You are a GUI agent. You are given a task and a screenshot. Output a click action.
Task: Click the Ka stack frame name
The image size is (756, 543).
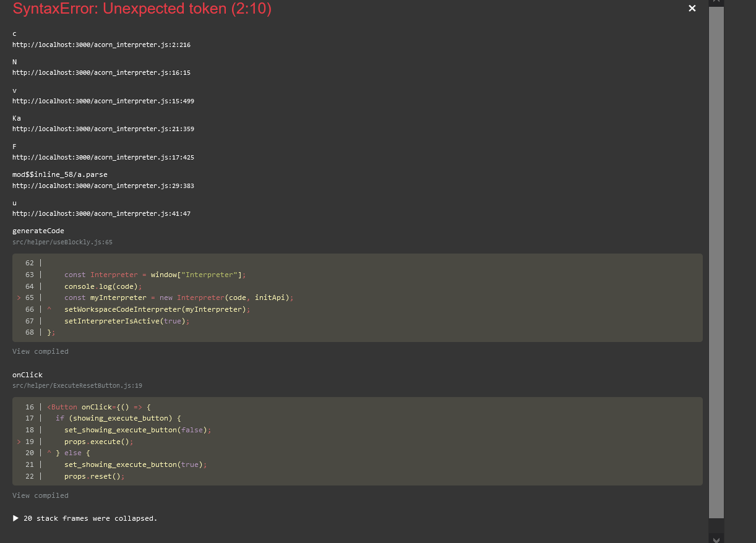pyautogui.click(x=17, y=118)
